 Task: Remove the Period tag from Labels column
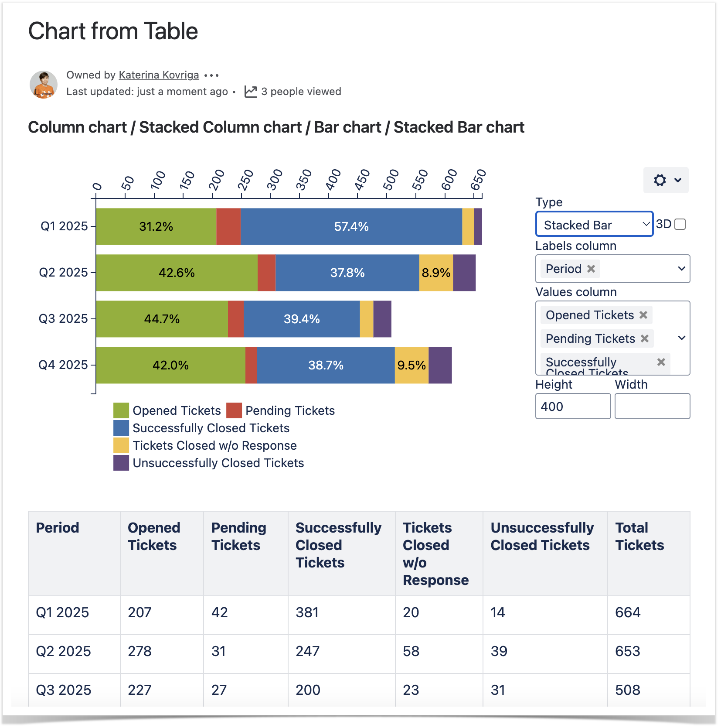click(591, 269)
